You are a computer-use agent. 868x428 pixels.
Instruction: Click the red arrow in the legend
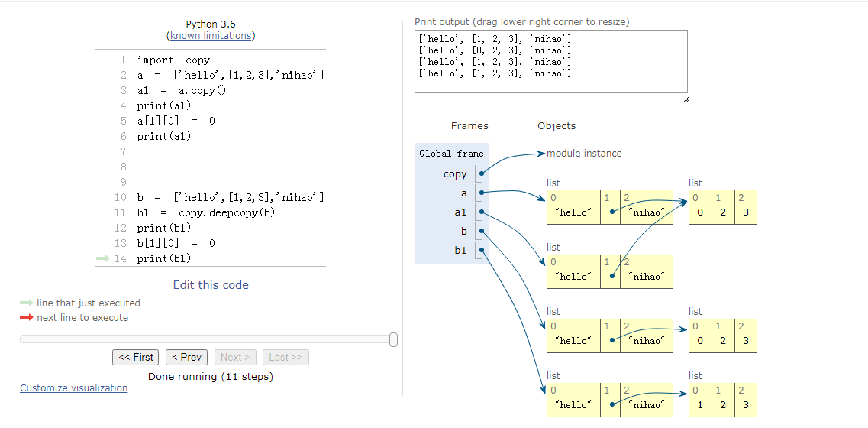click(x=26, y=317)
